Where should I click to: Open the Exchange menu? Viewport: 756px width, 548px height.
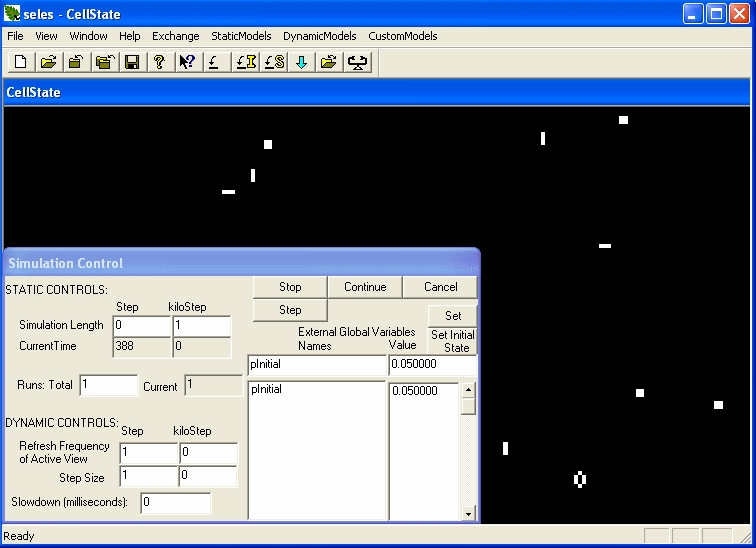176,36
